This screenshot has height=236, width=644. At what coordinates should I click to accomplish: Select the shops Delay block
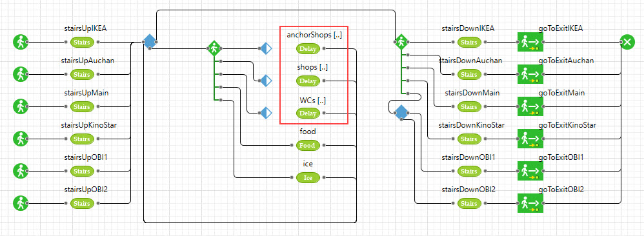(x=308, y=81)
